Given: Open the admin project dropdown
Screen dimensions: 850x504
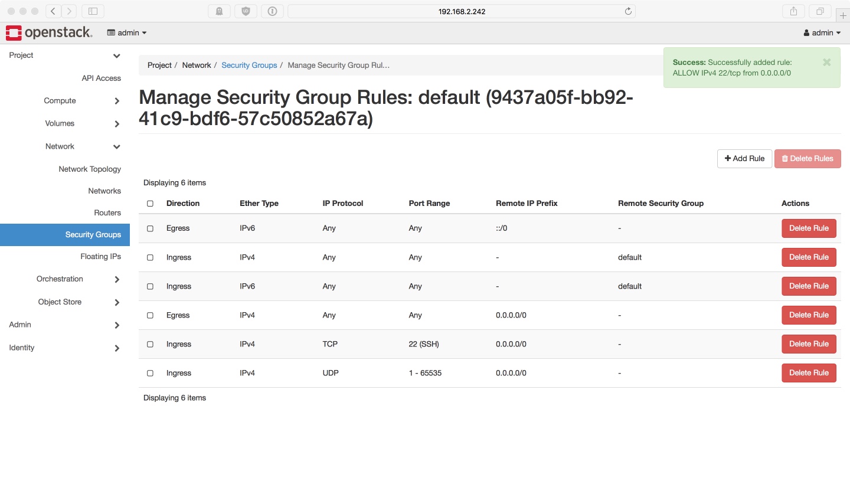Looking at the screenshot, I should click(127, 33).
